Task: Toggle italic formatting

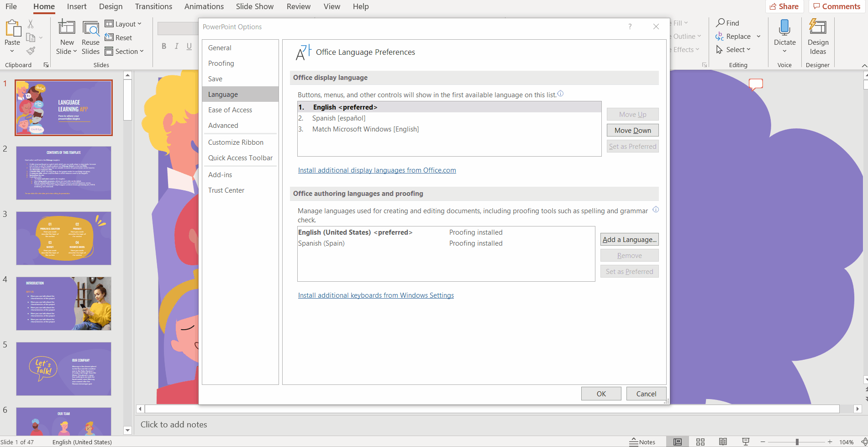Action: [176, 46]
